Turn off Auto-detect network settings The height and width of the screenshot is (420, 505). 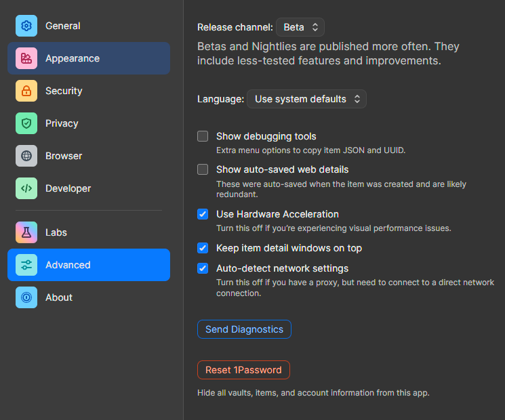tap(203, 268)
